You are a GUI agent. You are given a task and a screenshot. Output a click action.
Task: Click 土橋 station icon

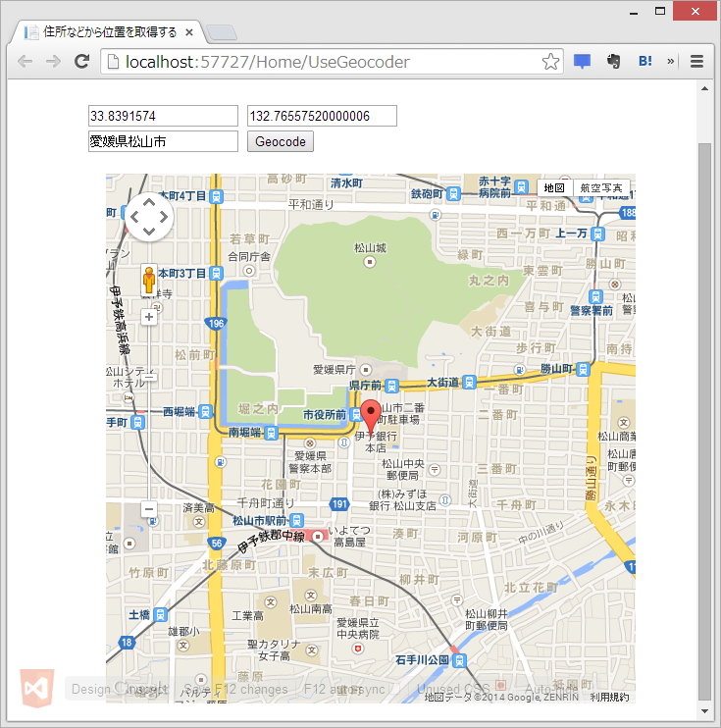(x=160, y=615)
